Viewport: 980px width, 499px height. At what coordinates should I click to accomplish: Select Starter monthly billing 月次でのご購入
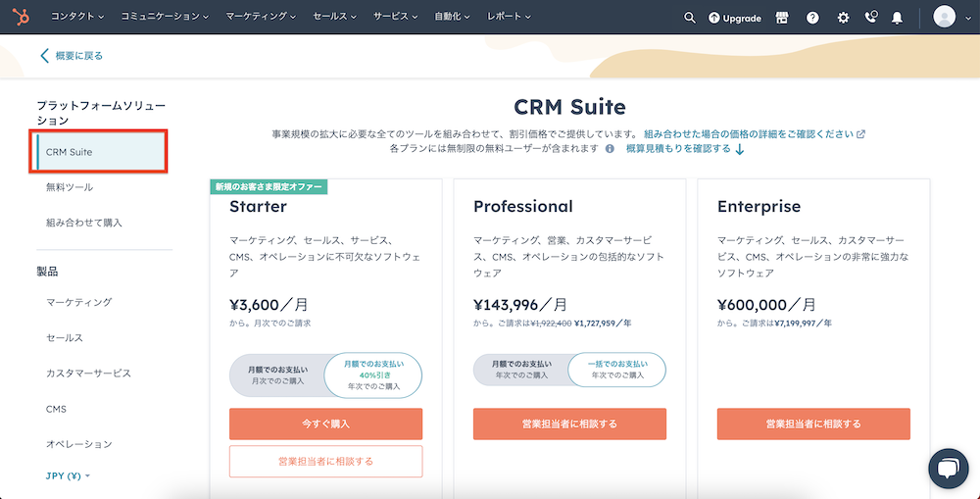[x=277, y=374]
